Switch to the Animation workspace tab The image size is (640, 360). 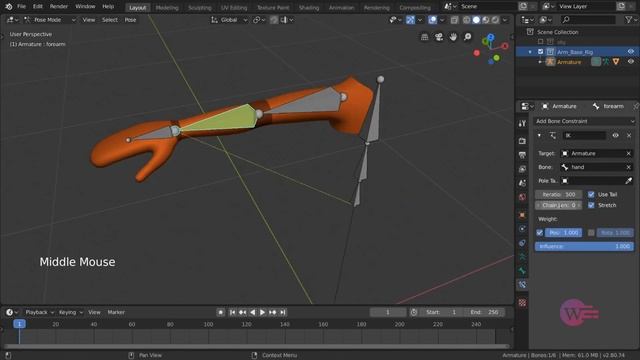point(342,8)
